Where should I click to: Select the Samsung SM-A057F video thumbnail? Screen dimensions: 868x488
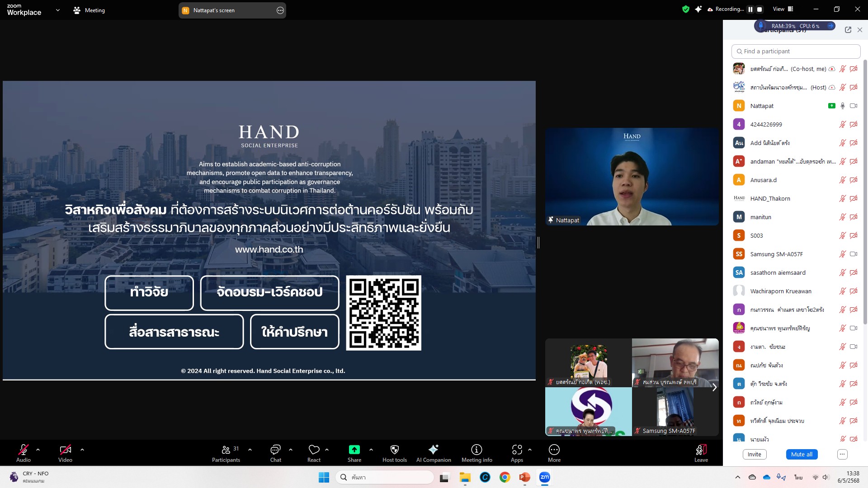(675, 411)
